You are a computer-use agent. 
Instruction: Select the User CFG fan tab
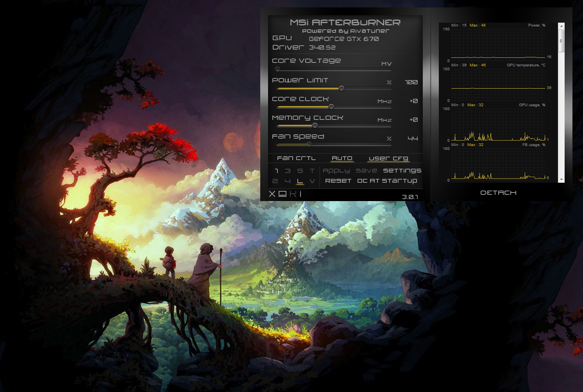coord(388,158)
